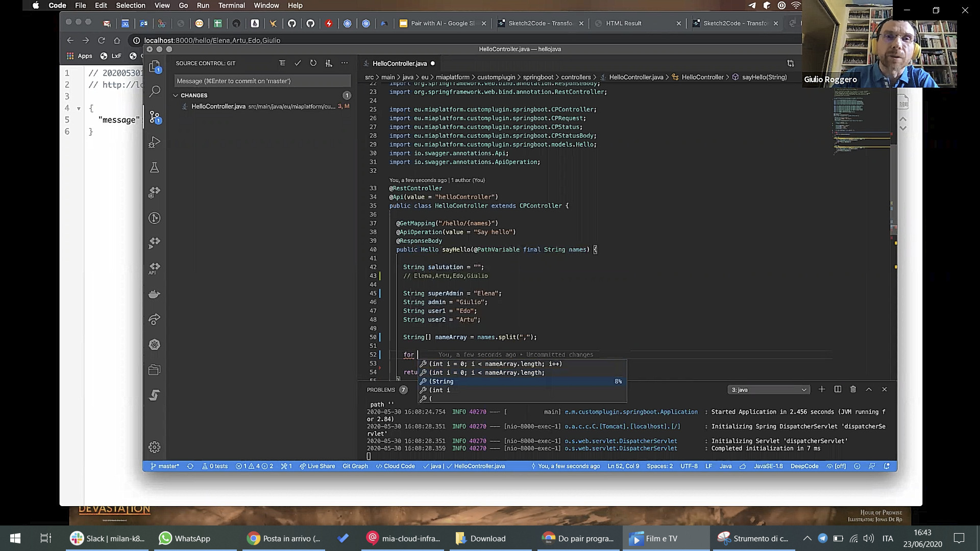Viewport: 980px width, 551px height.
Task: Open Slack from Windows taskbar
Action: [x=108, y=538]
